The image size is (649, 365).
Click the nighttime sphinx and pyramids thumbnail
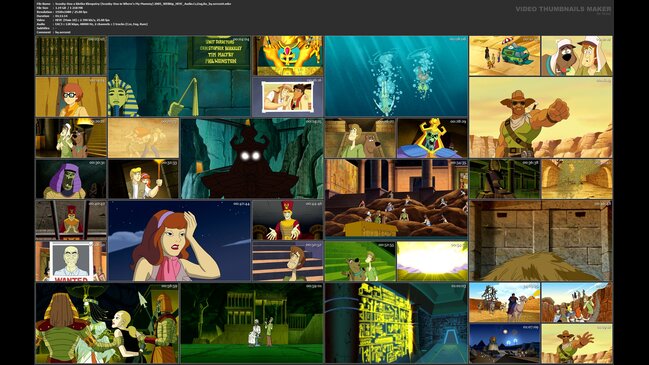pos(505,343)
